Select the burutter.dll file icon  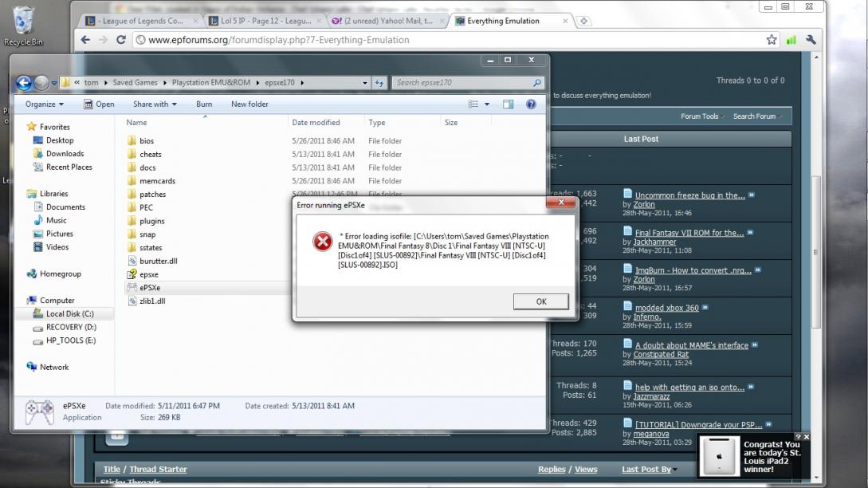click(x=132, y=261)
